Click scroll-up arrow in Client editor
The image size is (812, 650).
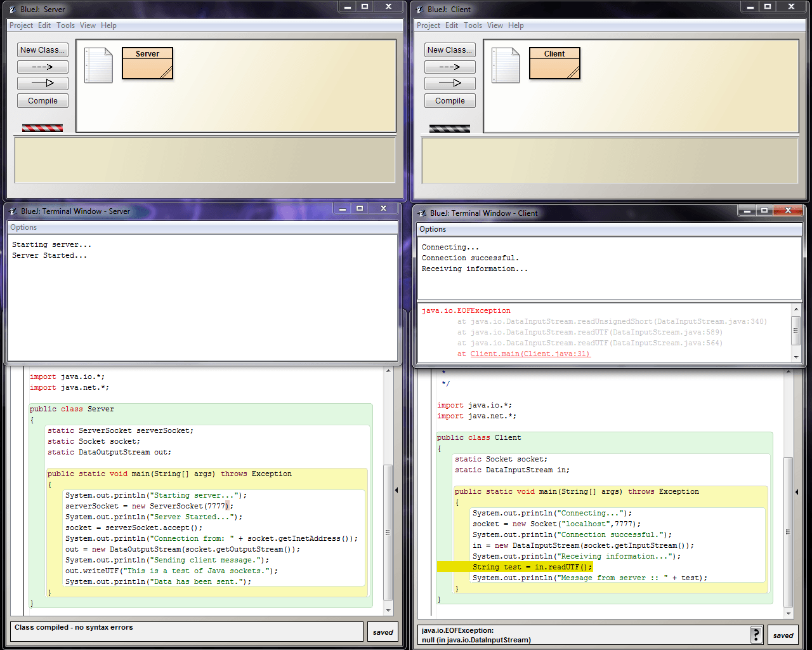(789, 372)
